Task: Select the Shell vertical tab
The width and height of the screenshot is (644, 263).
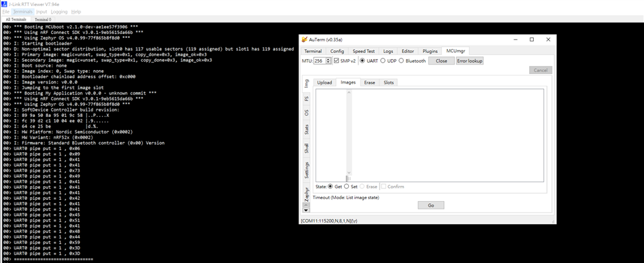Action: point(306,148)
